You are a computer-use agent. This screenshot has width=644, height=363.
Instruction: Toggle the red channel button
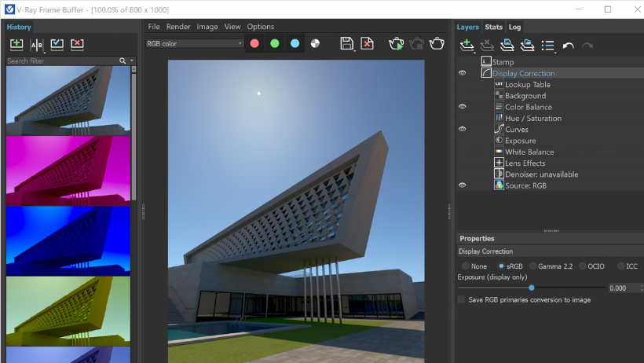click(254, 43)
